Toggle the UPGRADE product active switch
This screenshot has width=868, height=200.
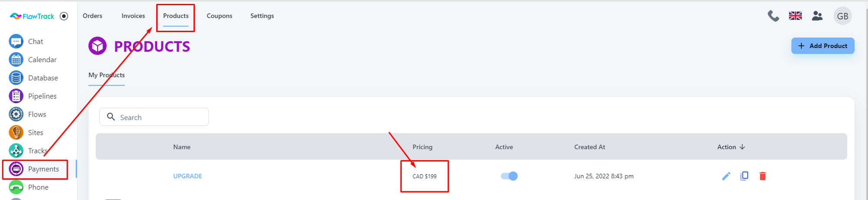pyautogui.click(x=509, y=176)
